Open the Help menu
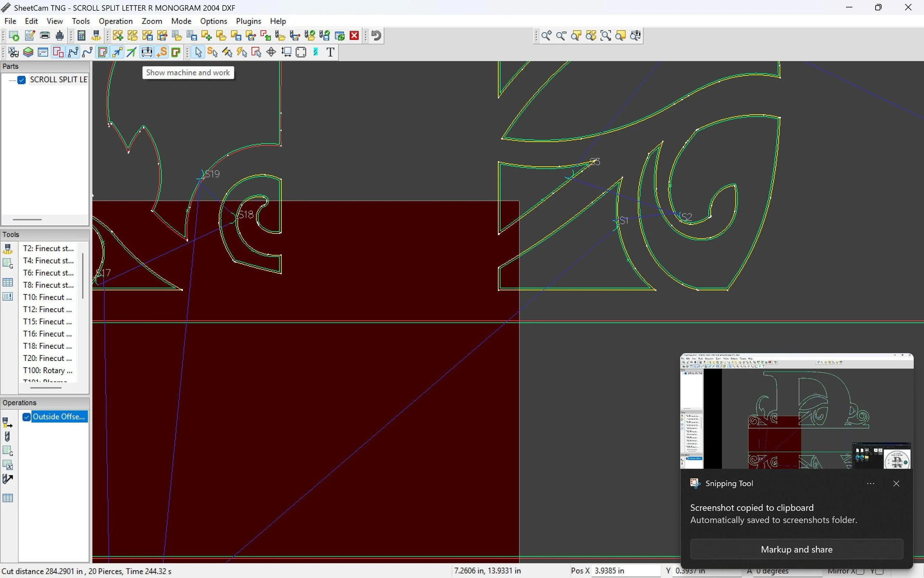The width and height of the screenshot is (924, 578). [278, 21]
